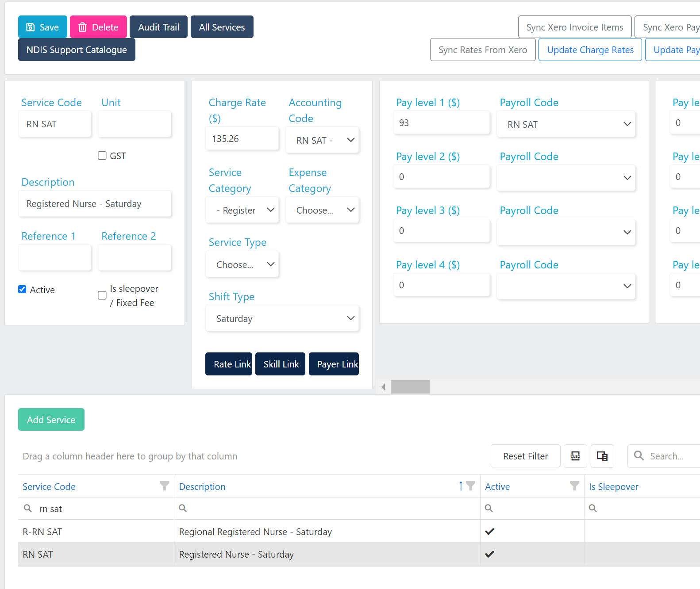Click Update Charge Rates button

(590, 50)
